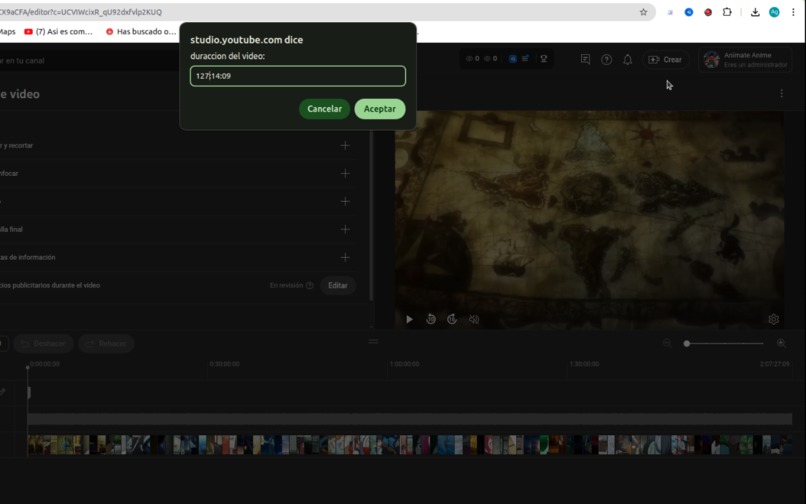
Task: Skip forward ten seconds in preview
Action: pyautogui.click(x=452, y=319)
